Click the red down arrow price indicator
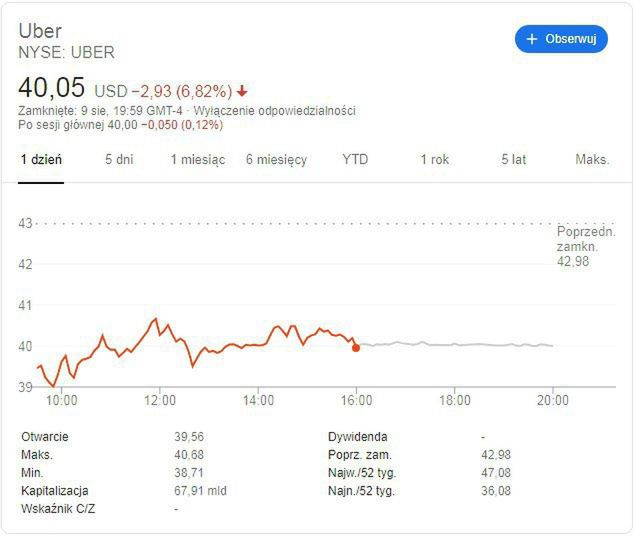Image resolution: width=633 pixels, height=536 pixels. click(x=242, y=90)
